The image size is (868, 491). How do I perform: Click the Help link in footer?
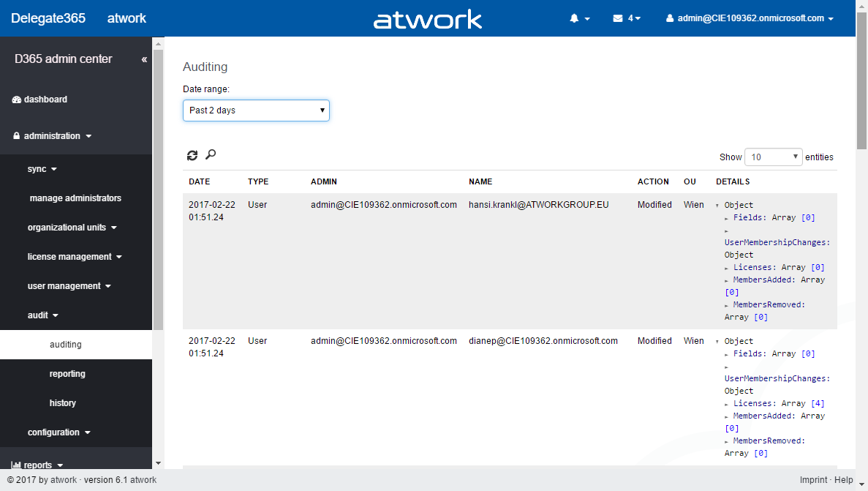tap(844, 480)
